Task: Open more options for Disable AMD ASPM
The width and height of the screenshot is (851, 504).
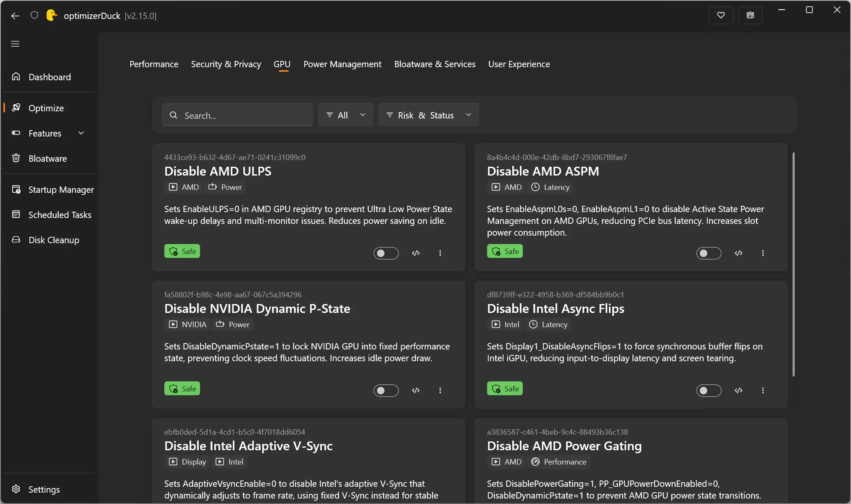Action: tap(763, 253)
